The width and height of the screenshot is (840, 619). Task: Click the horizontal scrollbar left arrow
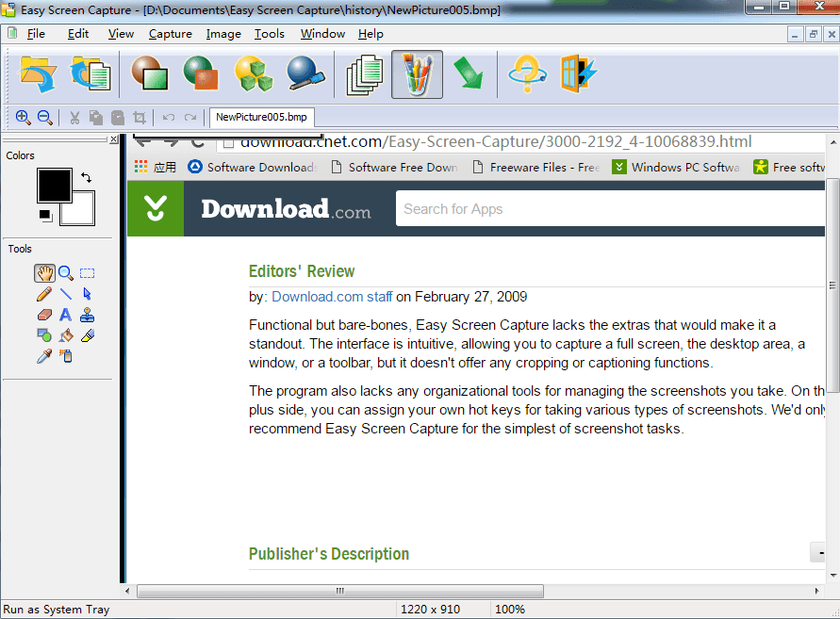coord(127,591)
